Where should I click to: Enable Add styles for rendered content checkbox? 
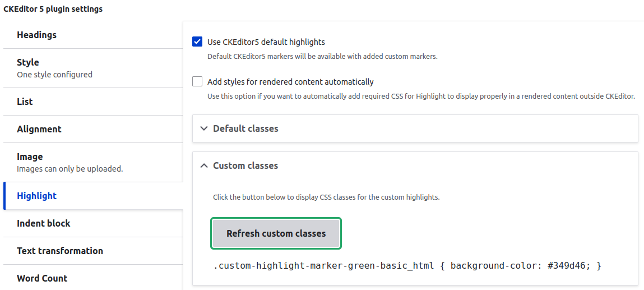pos(197,82)
